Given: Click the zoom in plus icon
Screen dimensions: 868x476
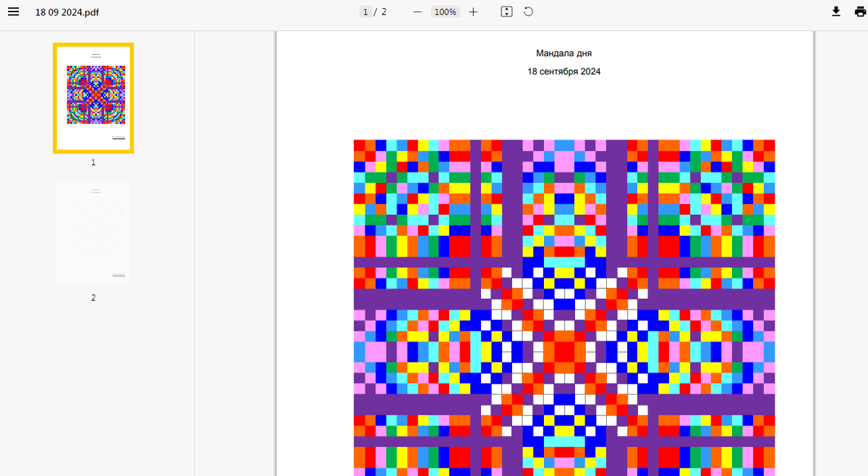Looking at the screenshot, I should [x=473, y=12].
